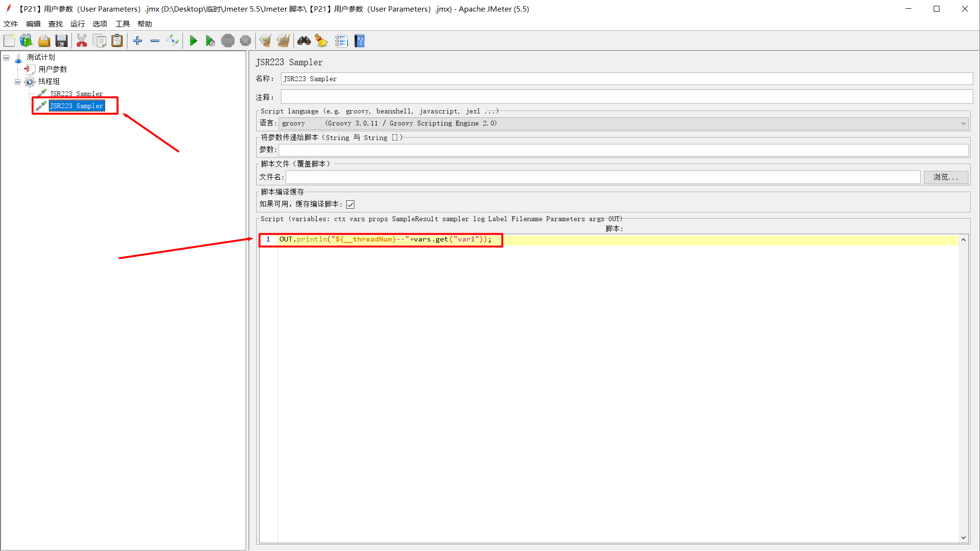Viewport: 980px width, 551px height.
Task: Click the selected JSR223 Sampler pipette icon
Action: [x=42, y=105]
